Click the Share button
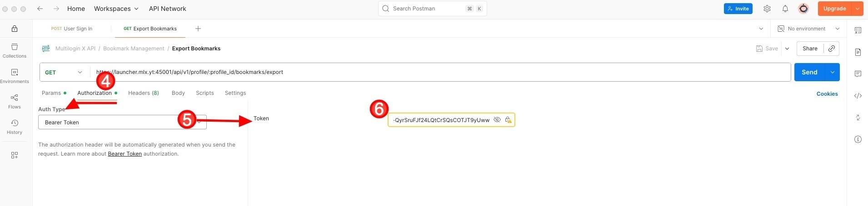The height and width of the screenshot is (206, 868). point(810,49)
